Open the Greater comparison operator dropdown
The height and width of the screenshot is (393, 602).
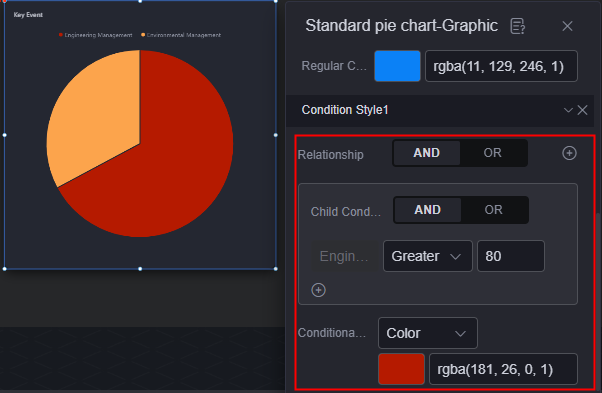click(428, 256)
